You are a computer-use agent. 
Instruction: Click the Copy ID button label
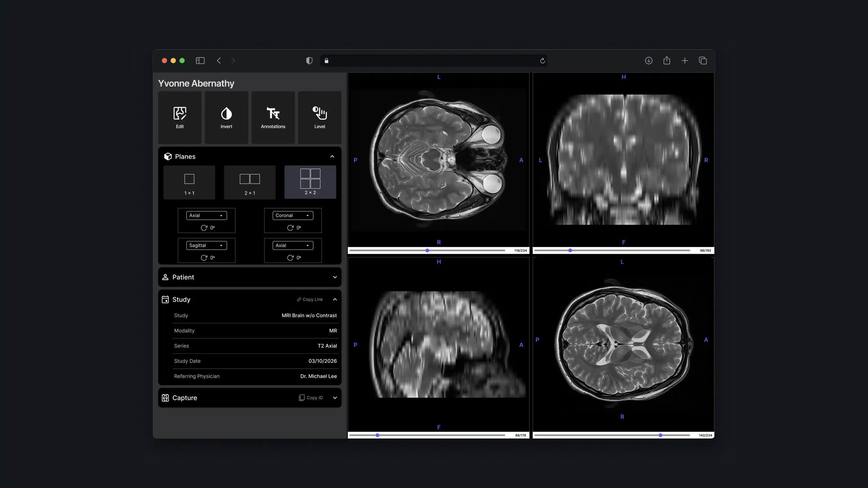(315, 398)
